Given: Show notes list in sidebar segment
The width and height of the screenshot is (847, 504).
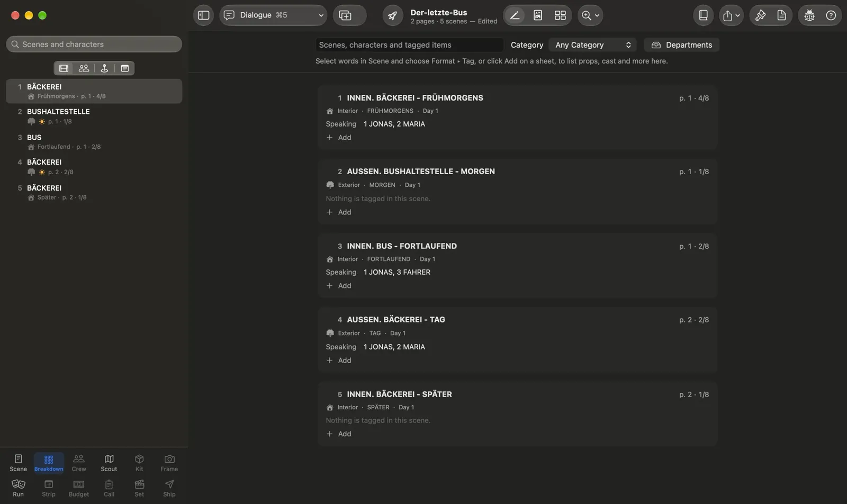Looking at the screenshot, I should point(124,68).
